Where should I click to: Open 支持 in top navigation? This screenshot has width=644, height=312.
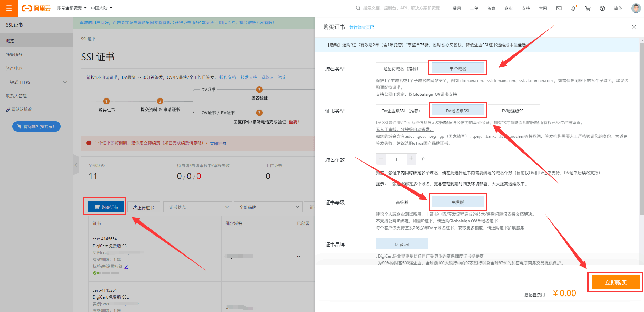[x=526, y=8]
